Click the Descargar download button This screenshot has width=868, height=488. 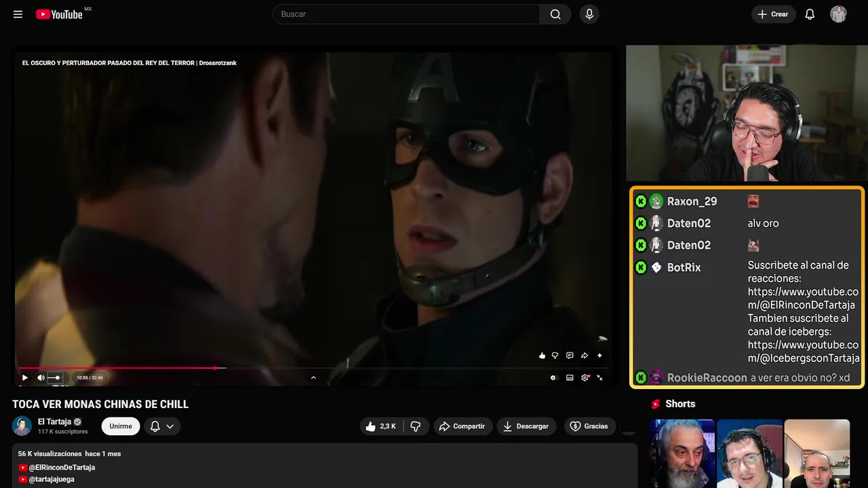[526, 426]
